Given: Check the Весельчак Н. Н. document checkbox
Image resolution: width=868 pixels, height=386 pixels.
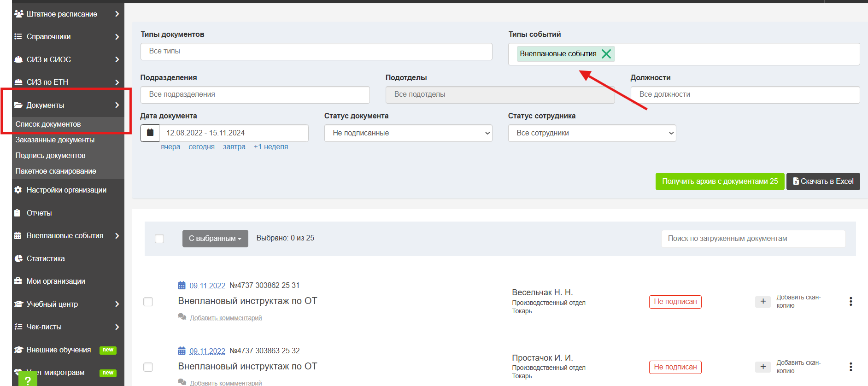Looking at the screenshot, I should point(148,302).
